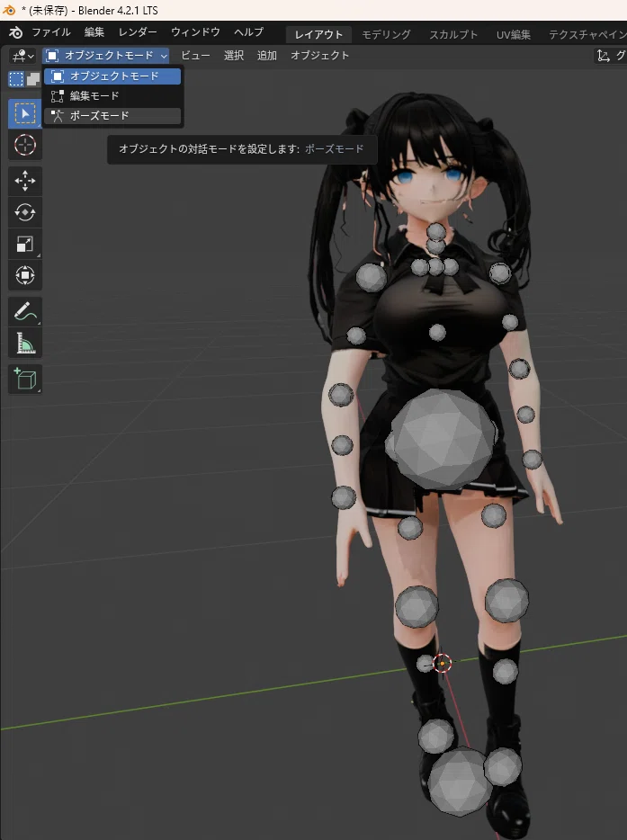Viewport: 627px width, 840px height.
Task: Open the ウィンドウ menu
Action: click(195, 32)
